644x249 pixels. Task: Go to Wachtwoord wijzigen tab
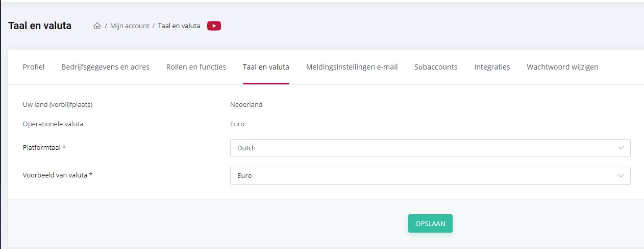click(x=562, y=67)
